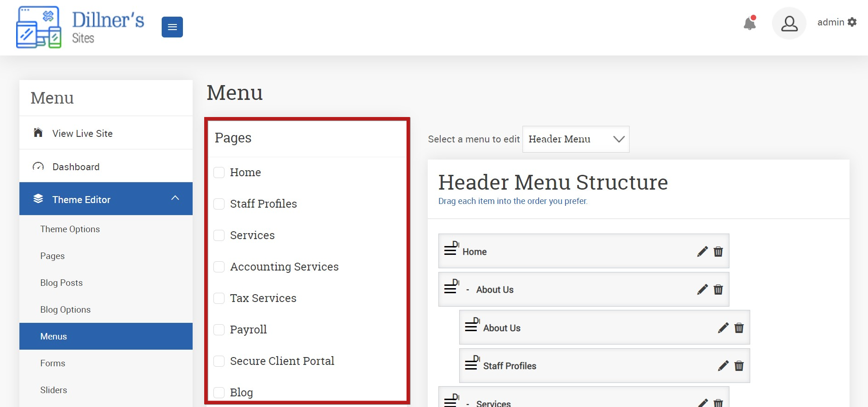This screenshot has height=407, width=868.
Task: Click 'Drag each item' instruction text
Action: pyautogui.click(x=513, y=201)
